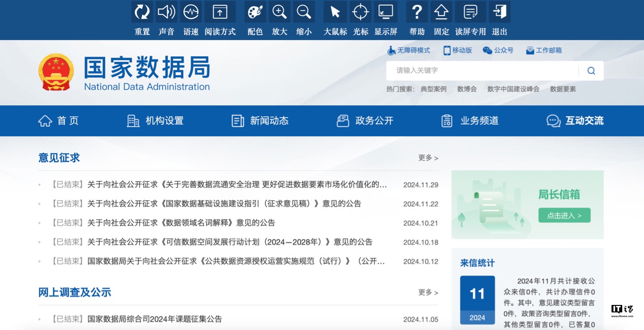Open the 政务公开 navigation menu
644x330 pixels.
[365, 121]
